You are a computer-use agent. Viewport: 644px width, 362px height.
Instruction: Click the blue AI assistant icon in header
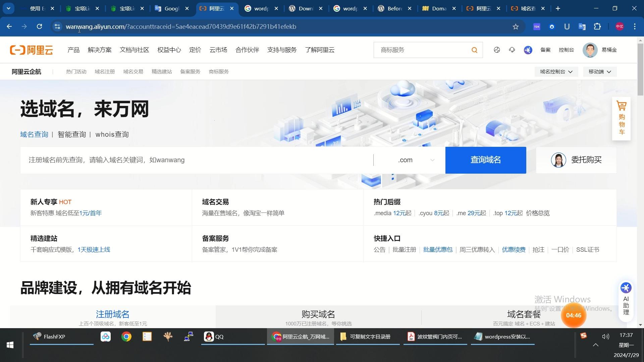tap(528, 50)
